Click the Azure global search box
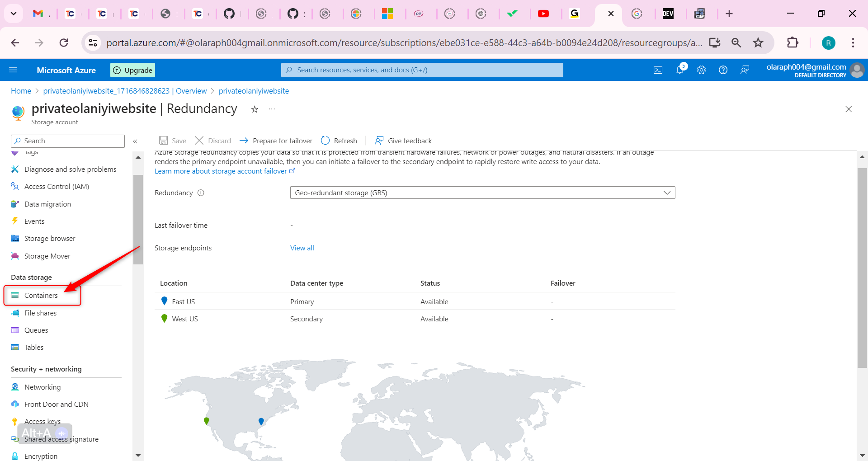The height and width of the screenshot is (461, 868). point(422,70)
